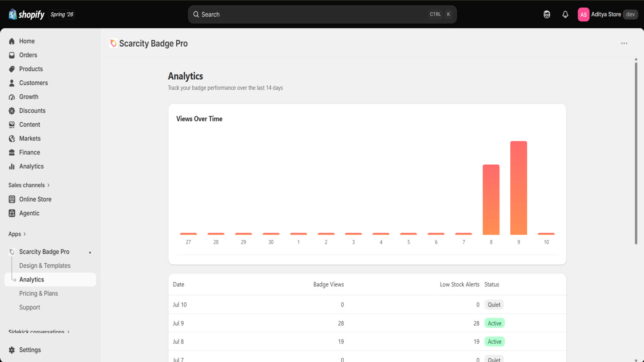Click the Quiet status in Jul 10 row

tap(494, 305)
